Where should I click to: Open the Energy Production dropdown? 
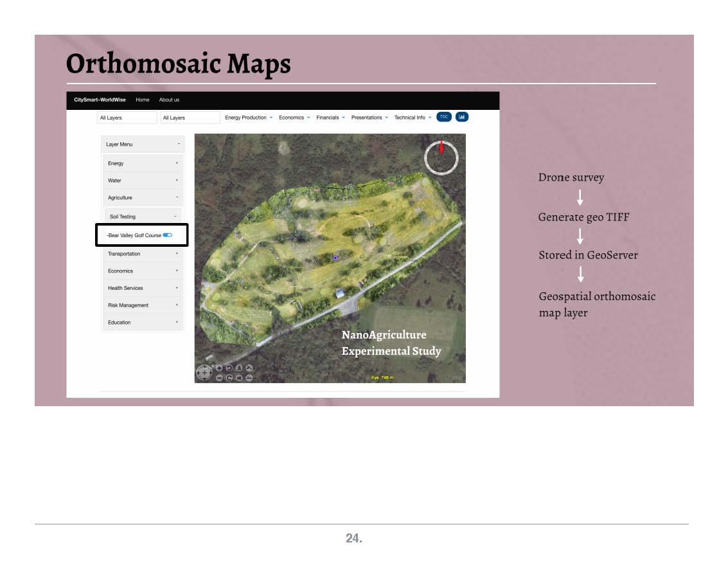[249, 118]
